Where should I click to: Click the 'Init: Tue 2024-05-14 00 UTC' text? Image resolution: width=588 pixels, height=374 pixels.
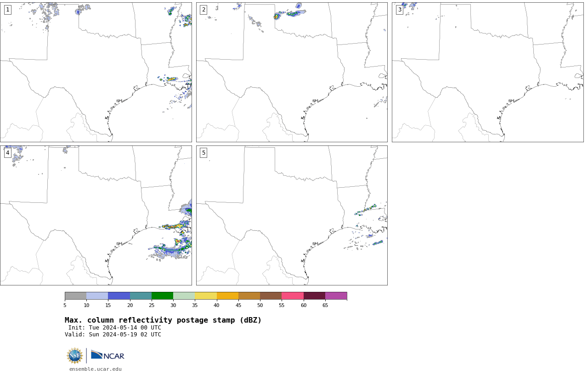(115, 328)
